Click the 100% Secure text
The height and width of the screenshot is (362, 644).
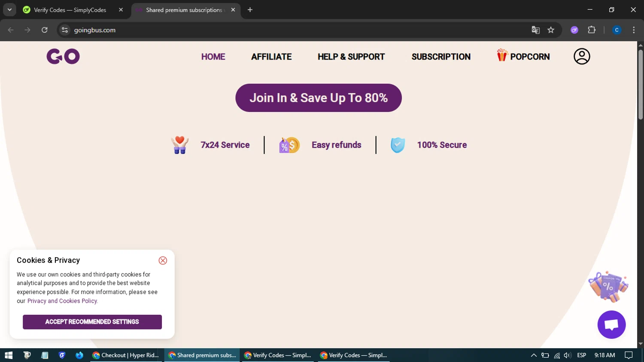(442, 145)
